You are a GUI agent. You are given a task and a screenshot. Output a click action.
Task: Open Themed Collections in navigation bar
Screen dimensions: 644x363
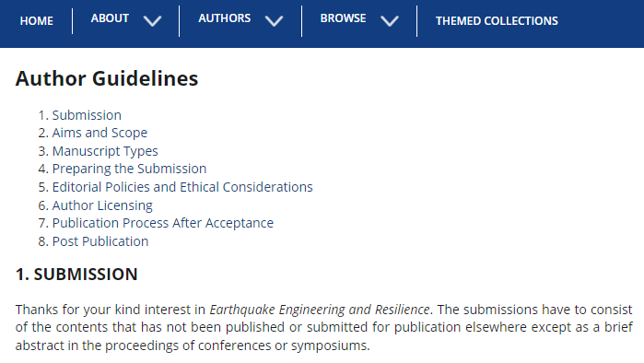497,21
